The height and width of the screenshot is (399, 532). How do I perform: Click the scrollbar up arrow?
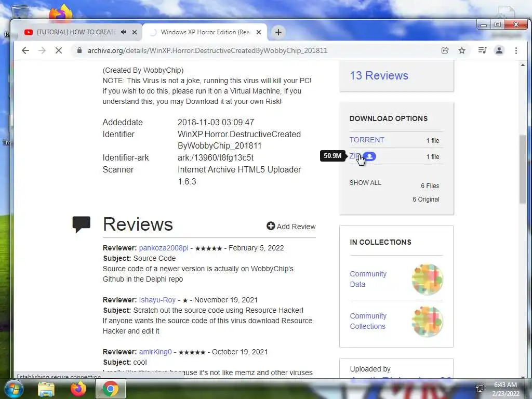click(523, 65)
